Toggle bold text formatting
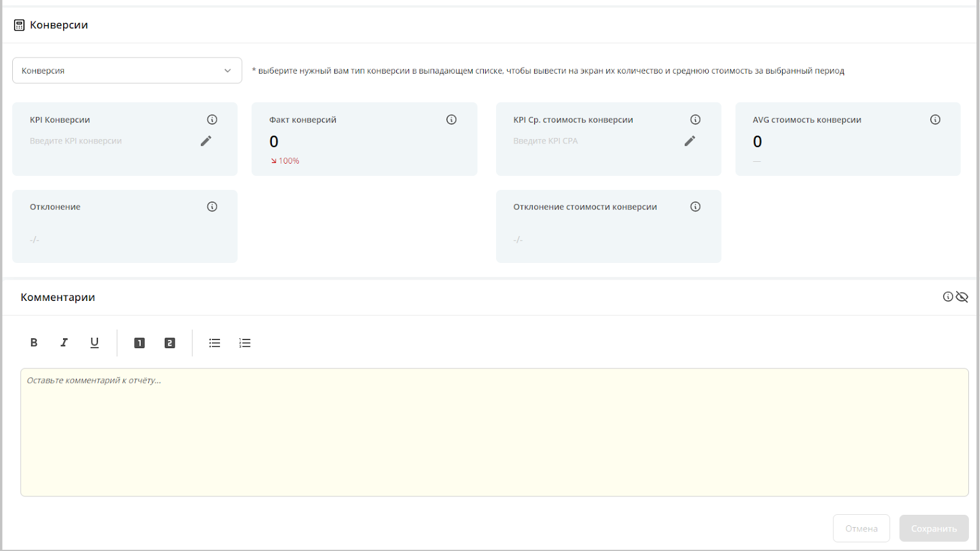This screenshot has height=551, width=980. [34, 343]
